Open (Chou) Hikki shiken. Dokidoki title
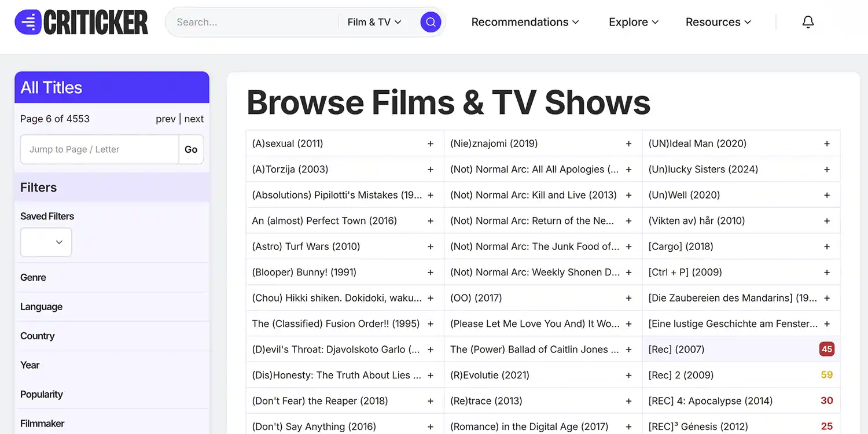Image resolution: width=868 pixels, height=434 pixels. (x=337, y=298)
